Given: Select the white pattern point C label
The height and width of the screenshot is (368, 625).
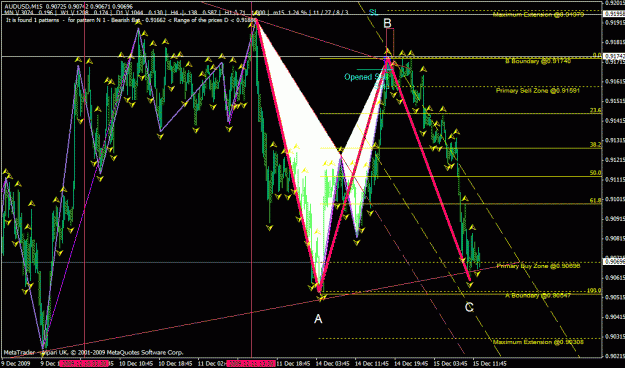Looking at the screenshot, I should (469, 307).
